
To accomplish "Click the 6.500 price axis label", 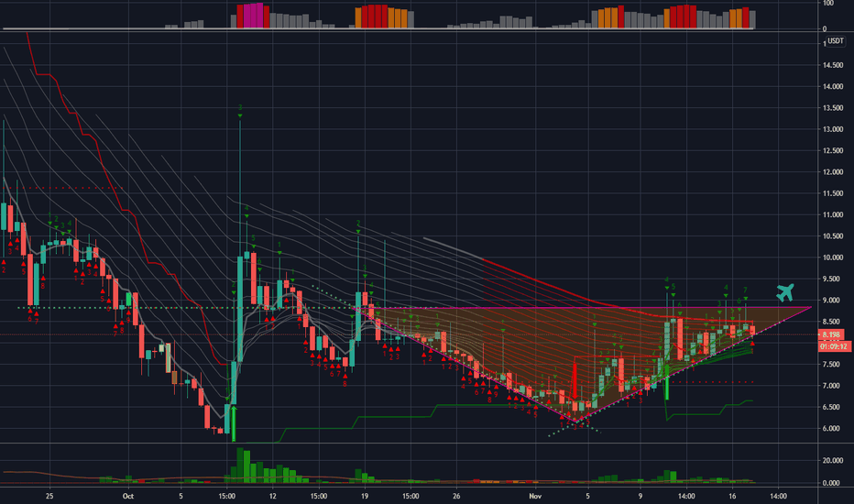I will tap(833, 407).
